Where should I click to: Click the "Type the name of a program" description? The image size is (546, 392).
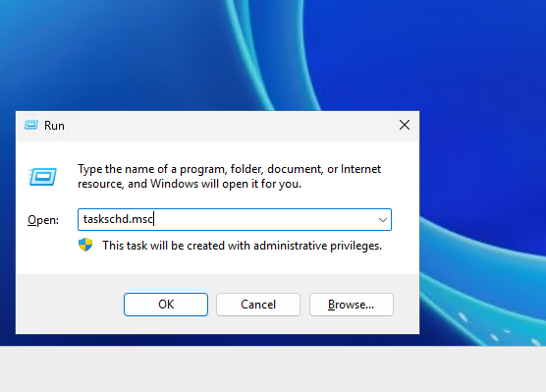pos(229,176)
